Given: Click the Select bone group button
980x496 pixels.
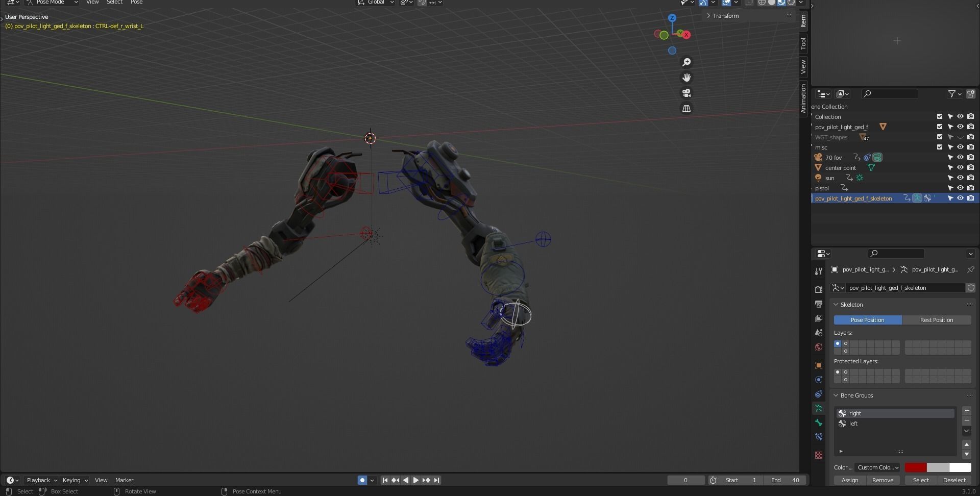Looking at the screenshot, I should coord(921,480).
